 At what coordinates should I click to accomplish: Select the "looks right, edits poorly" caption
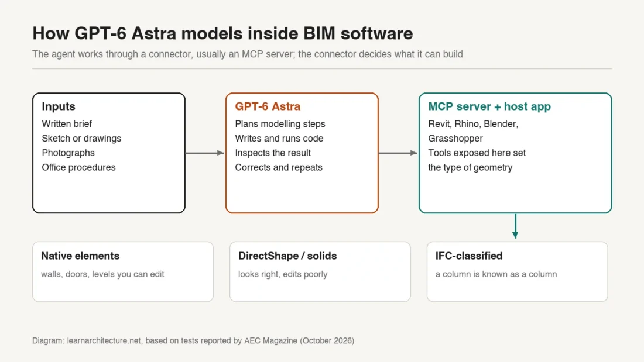(283, 274)
